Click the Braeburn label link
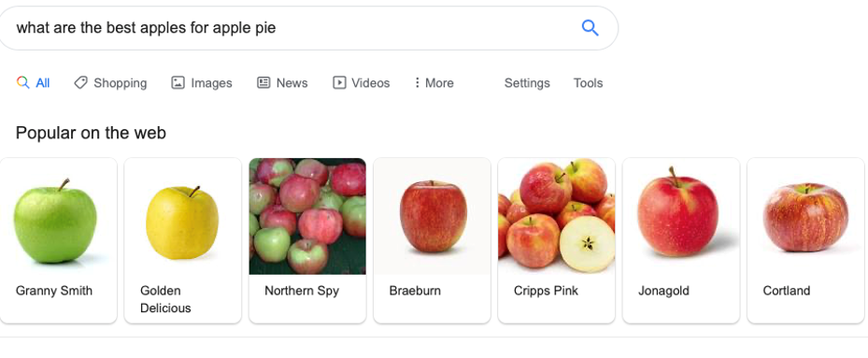The image size is (868, 358). click(415, 291)
